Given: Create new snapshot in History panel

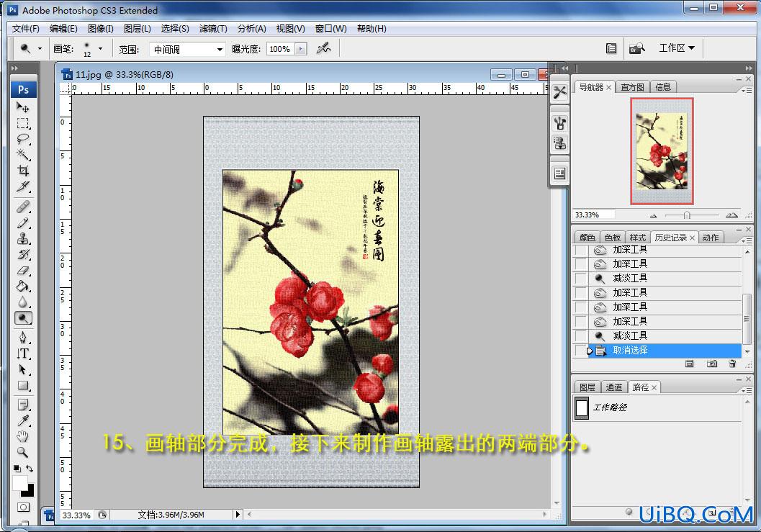Looking at the screenshot, I should pos(711,364).
